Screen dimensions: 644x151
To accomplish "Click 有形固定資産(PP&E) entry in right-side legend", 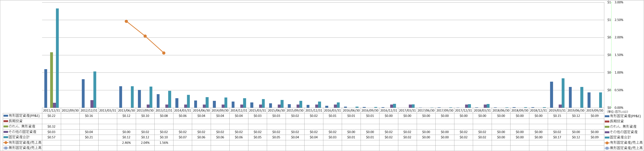I will (x=623, y=116).
